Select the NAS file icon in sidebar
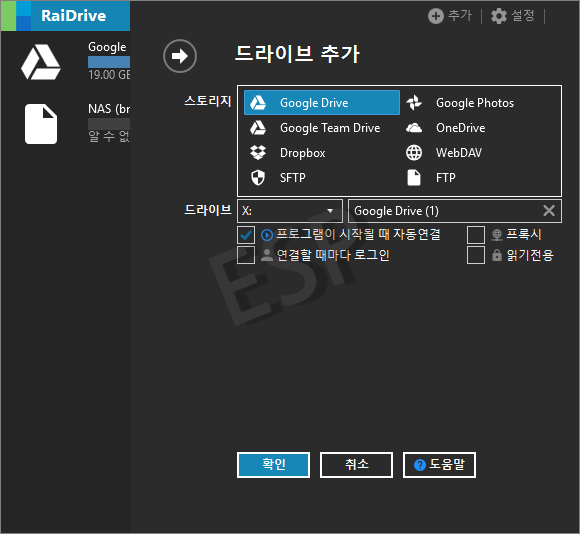The image size is (580, 534). [x=41, y=124]
